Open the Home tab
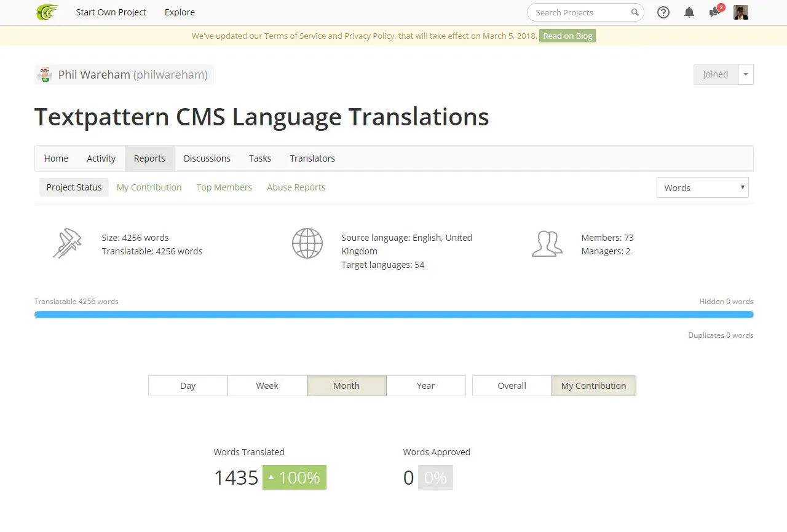Screen dimensions: 787x532 click(56, 158)
